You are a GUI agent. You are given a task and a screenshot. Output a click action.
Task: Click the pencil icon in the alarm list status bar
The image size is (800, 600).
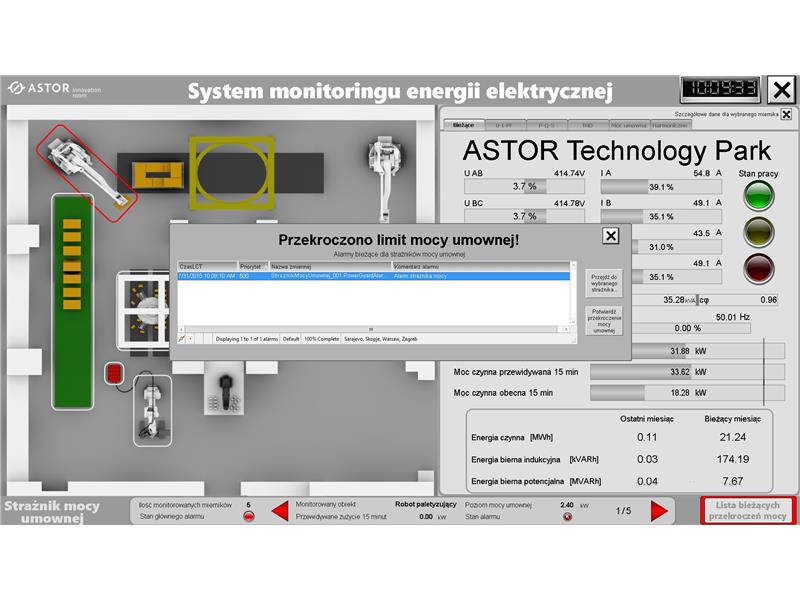coord(182,339)
